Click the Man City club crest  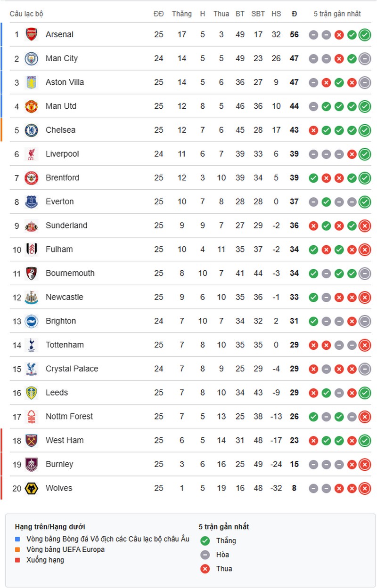[32, 58]
